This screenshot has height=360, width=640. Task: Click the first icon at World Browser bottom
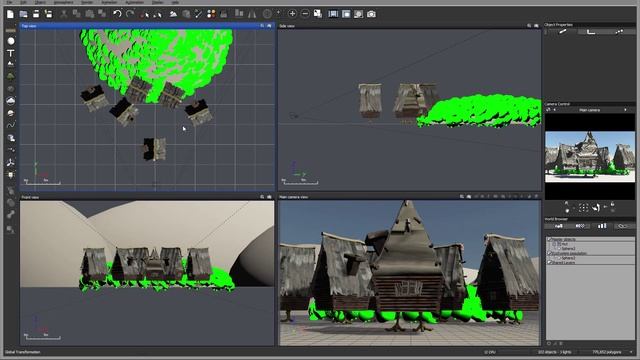pyautogui.click(x=549, y=343)
